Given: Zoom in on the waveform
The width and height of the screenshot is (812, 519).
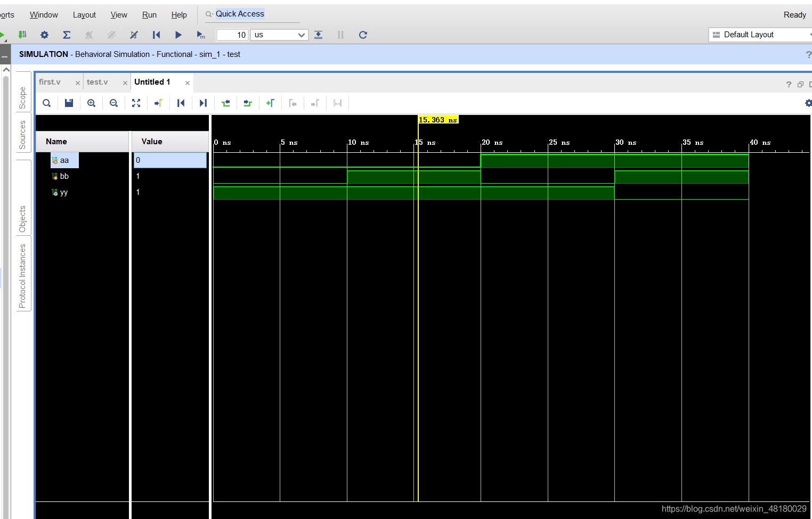Looking at the screenshot, I should [91, 103].
